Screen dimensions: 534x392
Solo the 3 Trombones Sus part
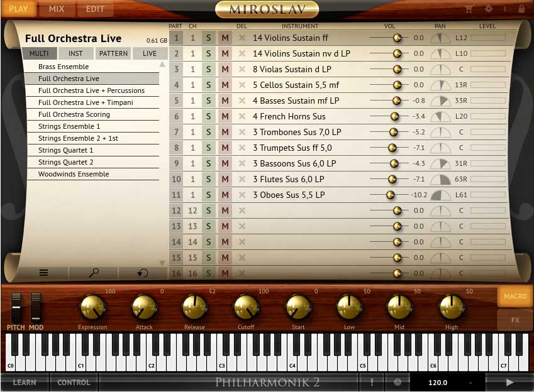(208, 132)
